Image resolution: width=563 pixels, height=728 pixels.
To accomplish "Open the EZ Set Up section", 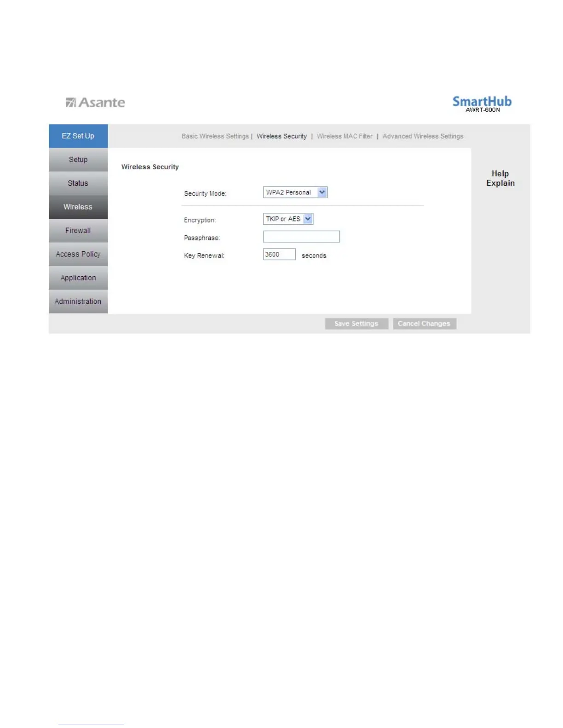I will pos(78,136).
